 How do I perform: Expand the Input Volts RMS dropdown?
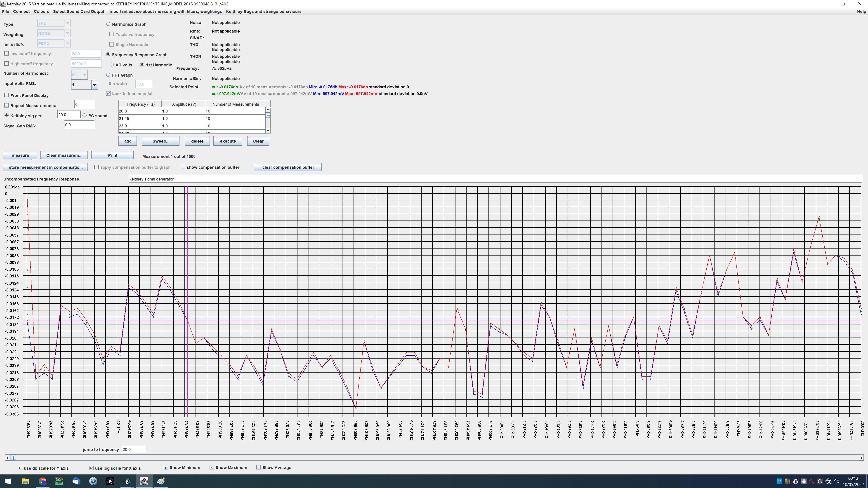95,85
